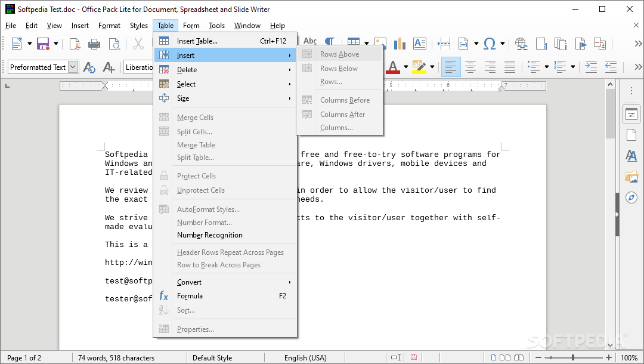644x364 pixels.
Task: Toggle unordered bullet list
Action: tap(534, 67)
